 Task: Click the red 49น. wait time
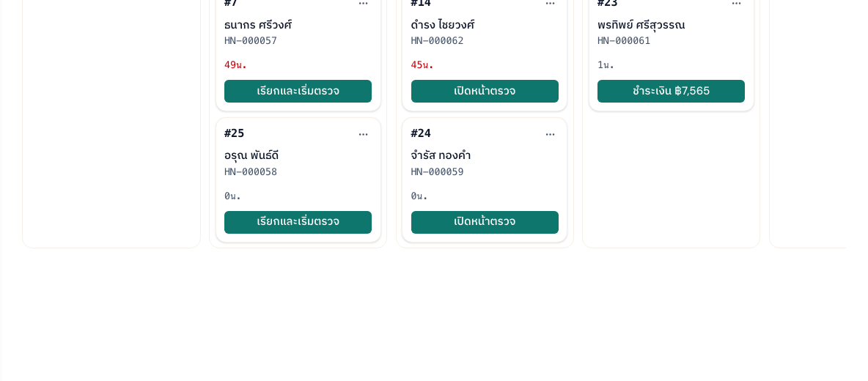[235, 65]
